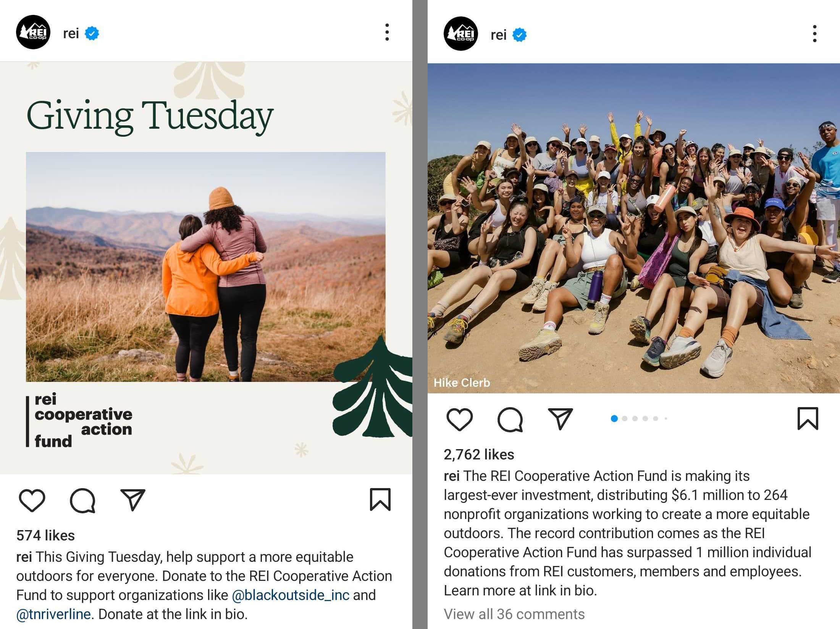View all 36 comments
The image size is (840, 629).
tap(514, 614)
